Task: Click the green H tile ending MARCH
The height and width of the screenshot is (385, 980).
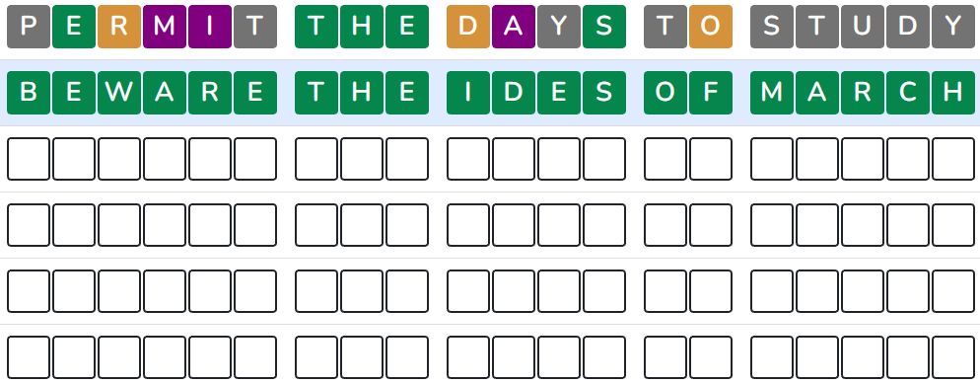Action: [x=953, y=93]
